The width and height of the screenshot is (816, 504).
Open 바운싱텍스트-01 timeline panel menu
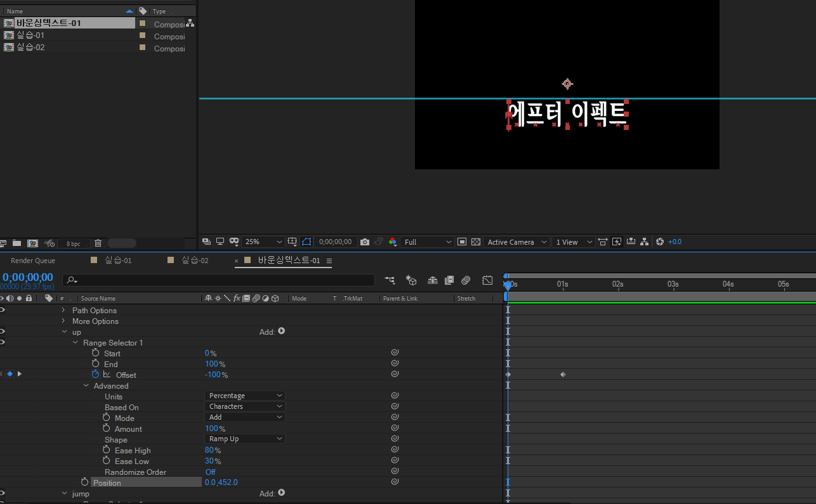tap(329, 261)
